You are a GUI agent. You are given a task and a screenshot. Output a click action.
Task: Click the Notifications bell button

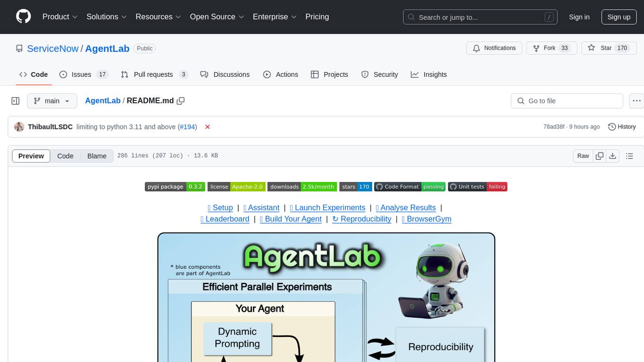[x=494, y=48]
